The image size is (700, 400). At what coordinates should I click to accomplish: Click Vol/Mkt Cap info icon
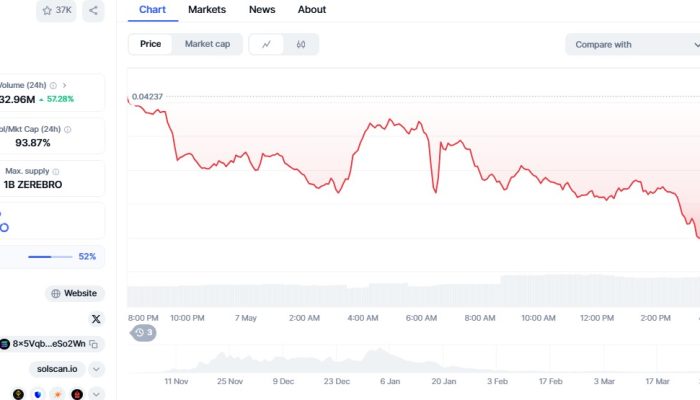click(x=68, y=129)
